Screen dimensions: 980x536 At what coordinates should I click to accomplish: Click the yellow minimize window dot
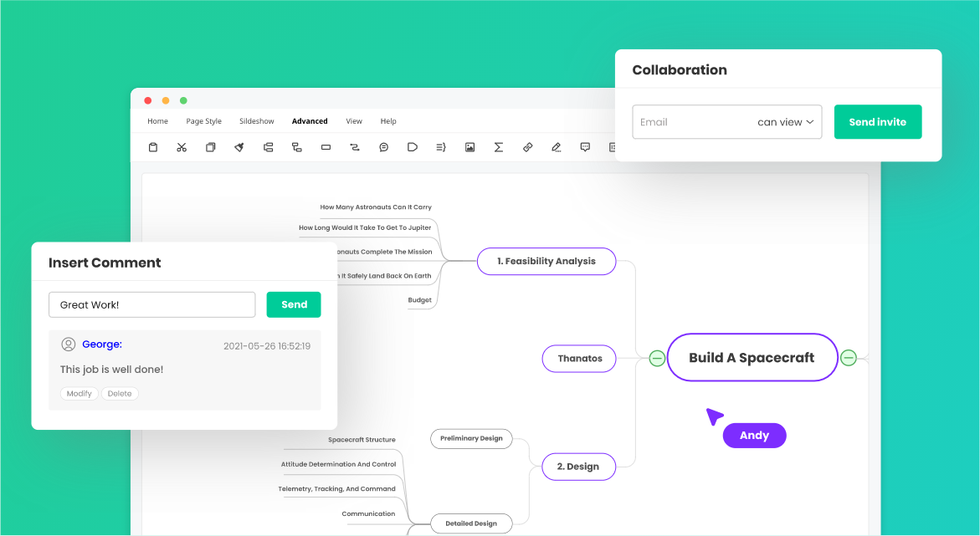point(166,100)
